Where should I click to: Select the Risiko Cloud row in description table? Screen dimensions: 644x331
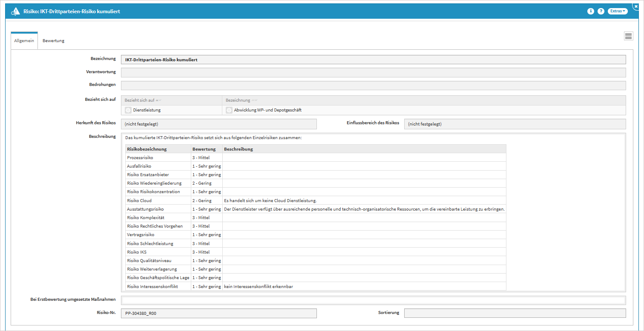pyautogui.click(x=139, y=200)
